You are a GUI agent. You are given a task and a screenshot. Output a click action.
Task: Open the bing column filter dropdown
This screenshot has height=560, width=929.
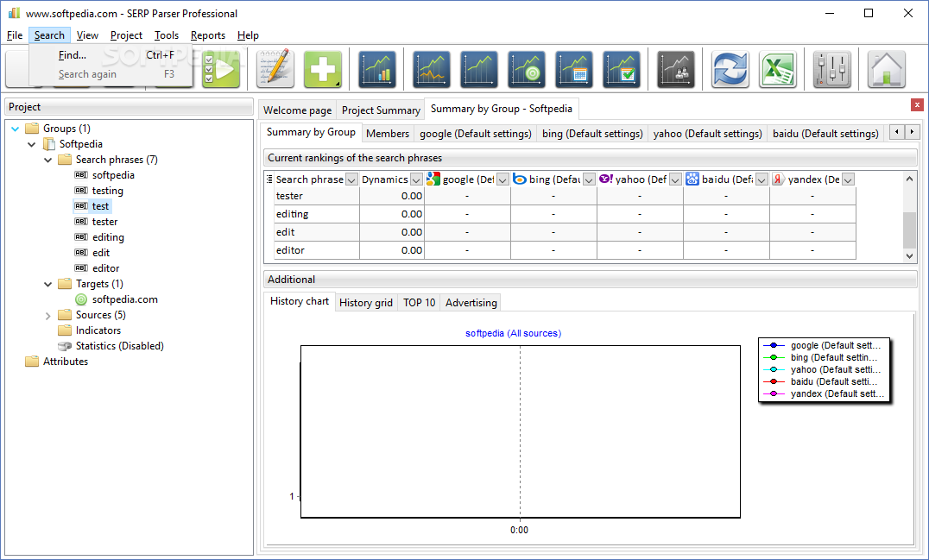tap(589, 179)
